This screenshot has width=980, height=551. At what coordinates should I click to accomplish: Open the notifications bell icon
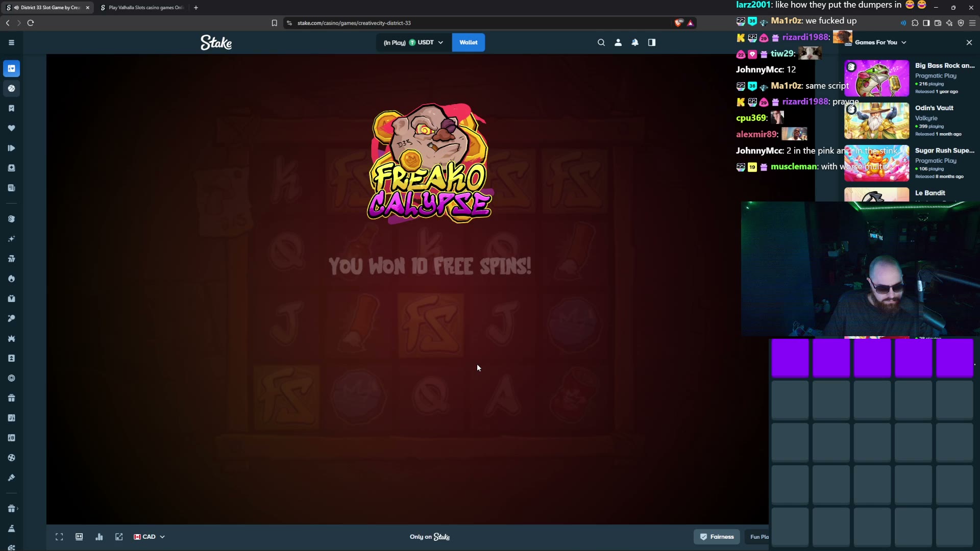click(x=635, y=42)
